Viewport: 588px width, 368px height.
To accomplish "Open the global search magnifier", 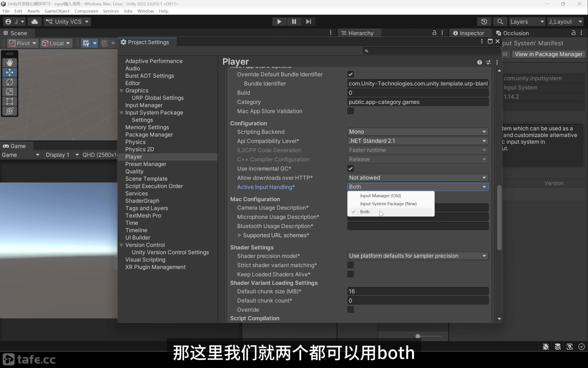I will [500, 22].
